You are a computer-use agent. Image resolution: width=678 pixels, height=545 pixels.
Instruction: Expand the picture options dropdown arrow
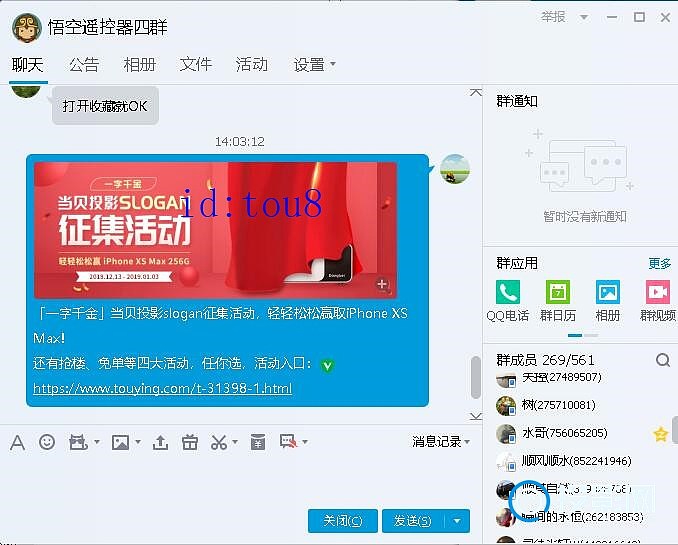click(138, 442)
